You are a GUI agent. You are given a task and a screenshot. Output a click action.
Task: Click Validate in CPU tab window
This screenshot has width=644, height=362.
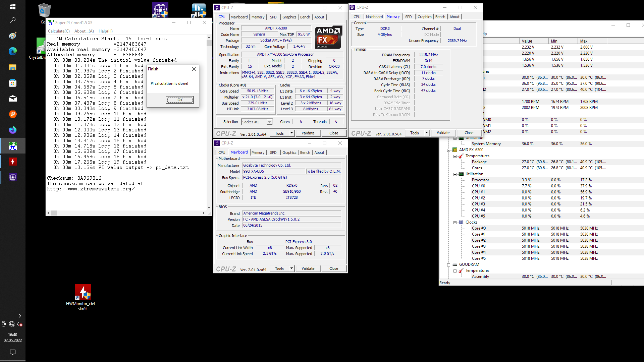[x=308, y=133]
